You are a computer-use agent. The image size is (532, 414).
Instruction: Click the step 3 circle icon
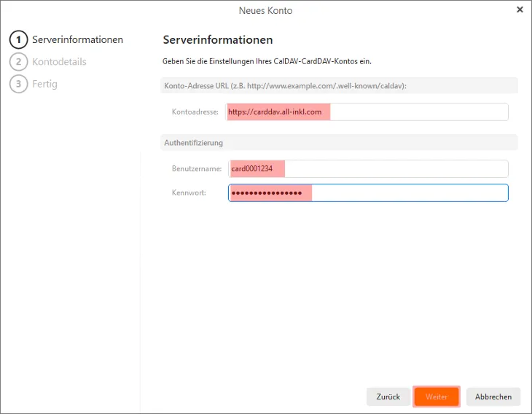(18, 84)
